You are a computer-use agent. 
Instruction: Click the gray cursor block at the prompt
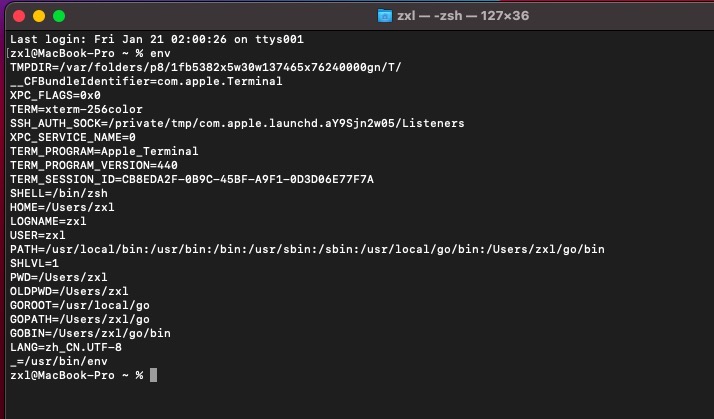pyautogui.click(x=153, y=375)
